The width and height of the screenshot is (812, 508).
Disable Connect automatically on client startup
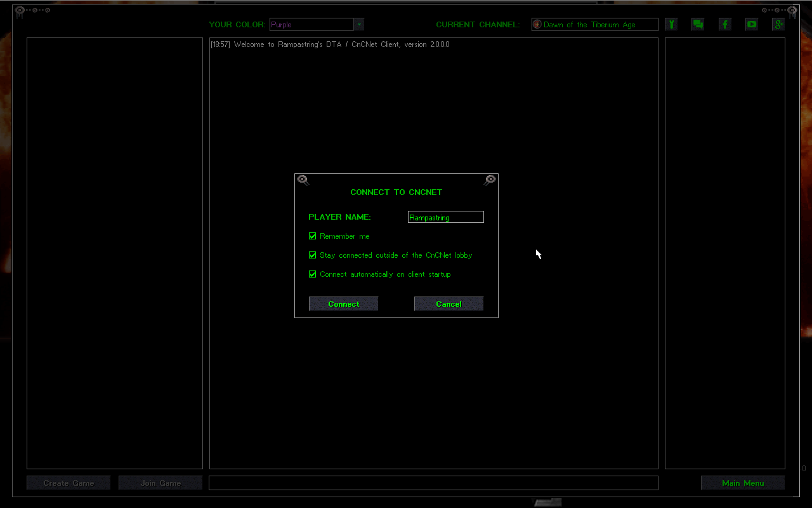tap(312, 274)
